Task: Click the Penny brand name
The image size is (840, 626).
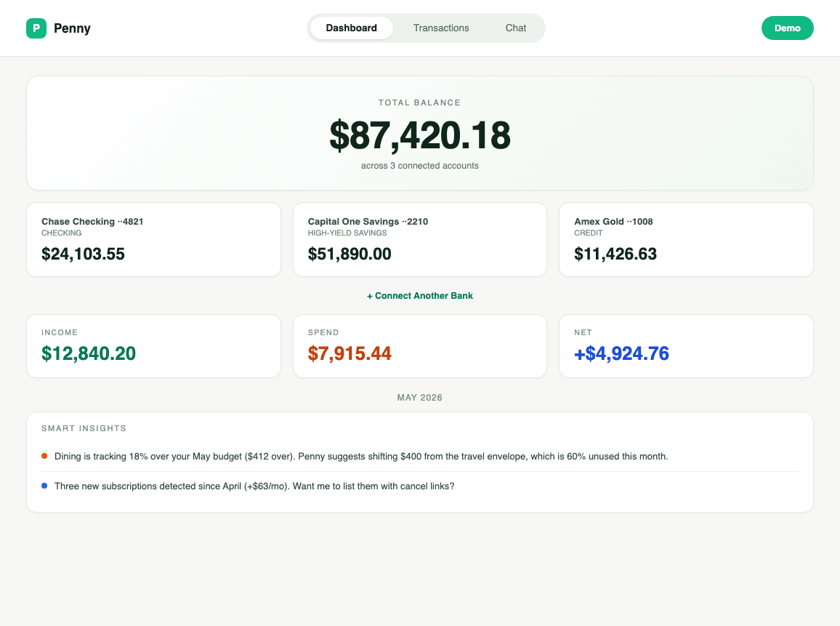Action: click(x=73, y=28)
